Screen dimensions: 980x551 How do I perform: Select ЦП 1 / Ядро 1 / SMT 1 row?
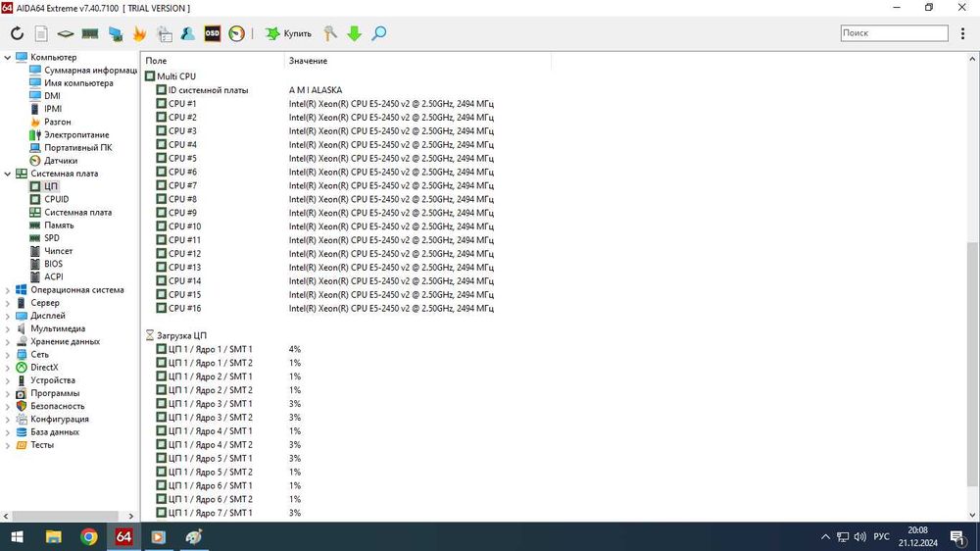228,349
